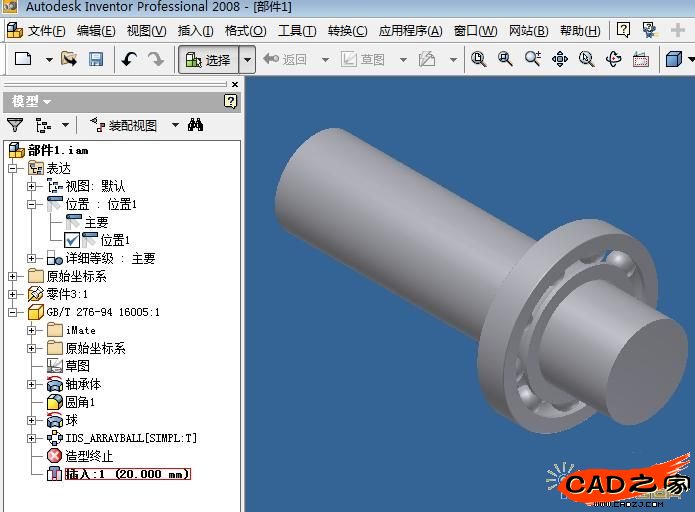Viewport: 695px width, 512px height.
Task: Save the document with the disk icon
Action: tap(96, 59)
